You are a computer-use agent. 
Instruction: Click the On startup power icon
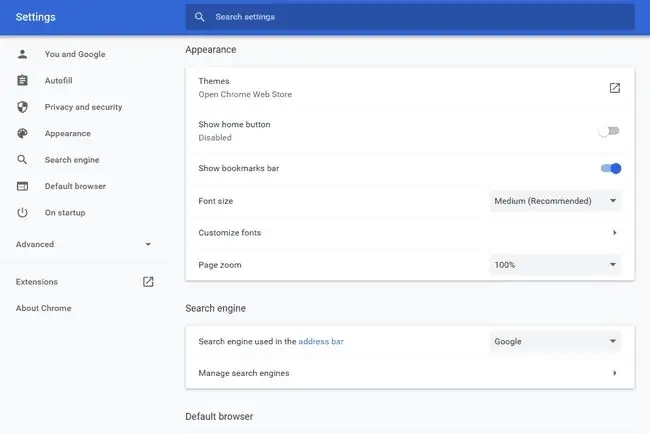point(22,213)
